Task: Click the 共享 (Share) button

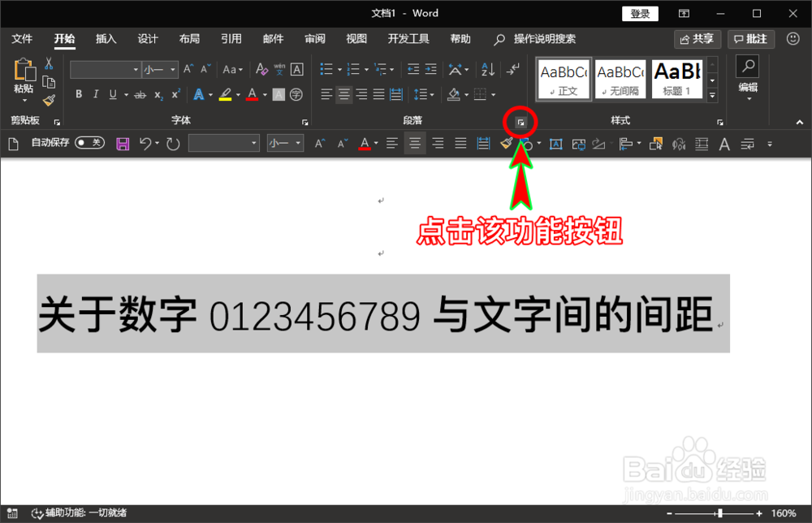Action: pyautogui.click(x=698, y=38)
